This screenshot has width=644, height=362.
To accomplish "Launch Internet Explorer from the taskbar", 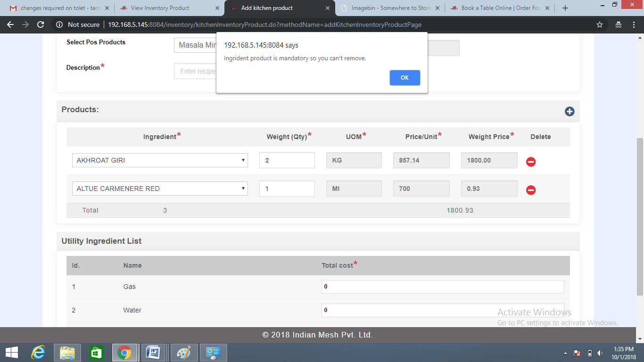I will point(38,353).
